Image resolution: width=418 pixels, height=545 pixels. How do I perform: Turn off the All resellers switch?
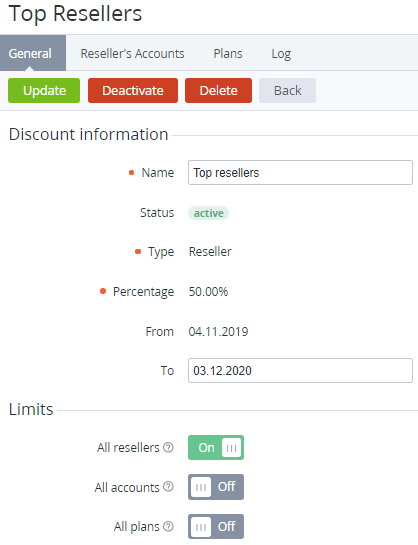pyautogui.click(x=216, y=447)
